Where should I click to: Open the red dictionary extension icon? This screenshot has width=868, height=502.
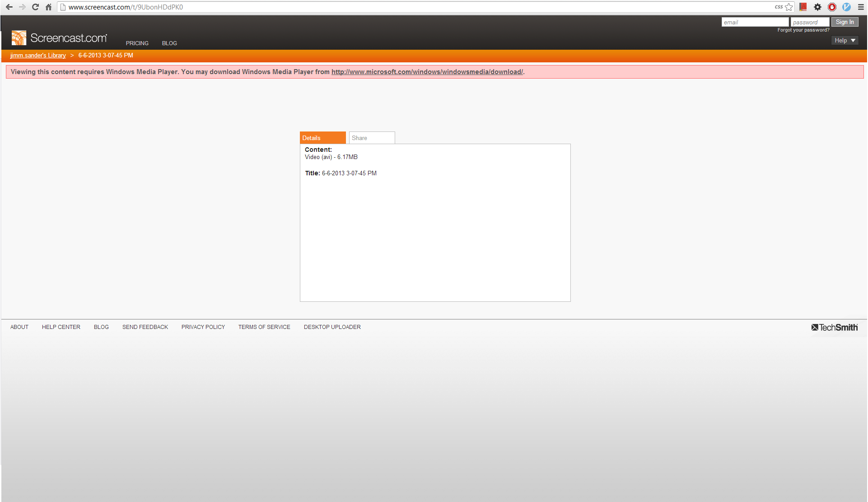(x=803, y=7)
